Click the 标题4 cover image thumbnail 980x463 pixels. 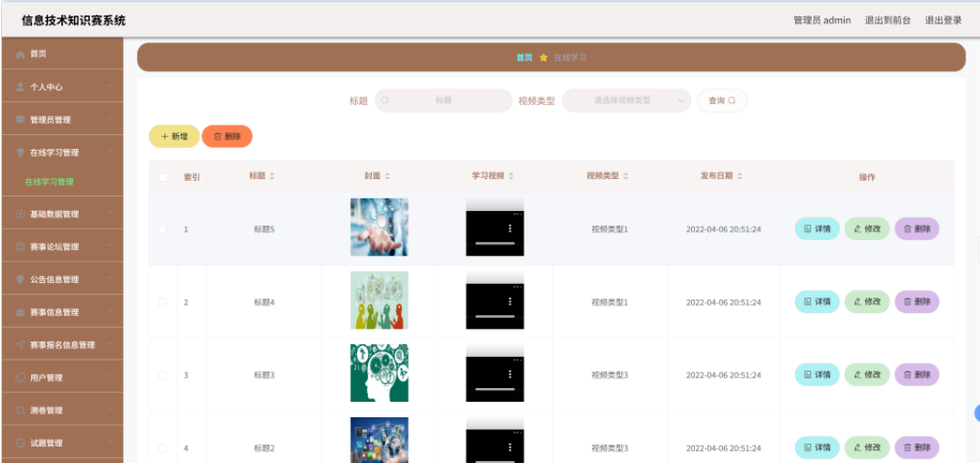point(380,300)
